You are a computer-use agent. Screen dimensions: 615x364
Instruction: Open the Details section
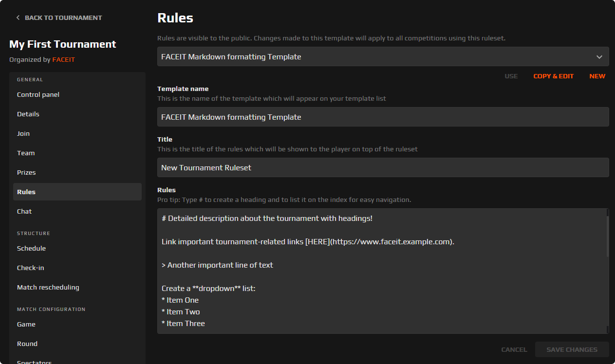pos(28,114)
